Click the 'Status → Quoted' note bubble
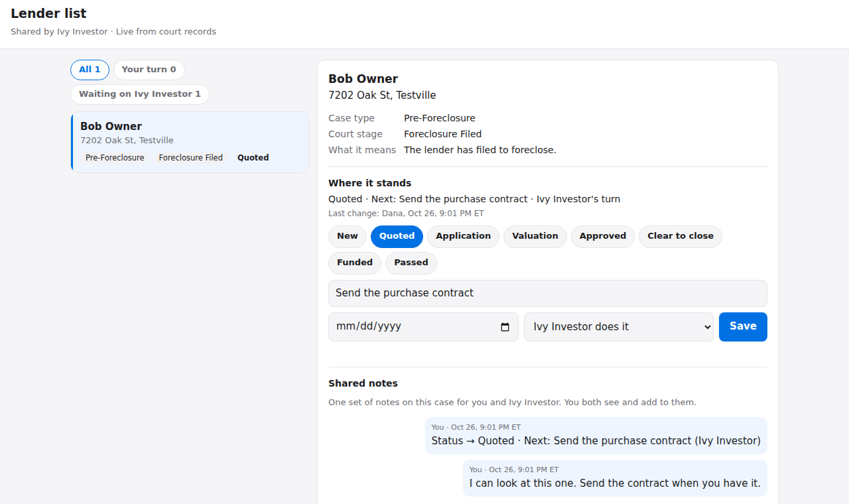Viewport: 849px width, 504px height. pyautogui.click(x=596, y=436)
